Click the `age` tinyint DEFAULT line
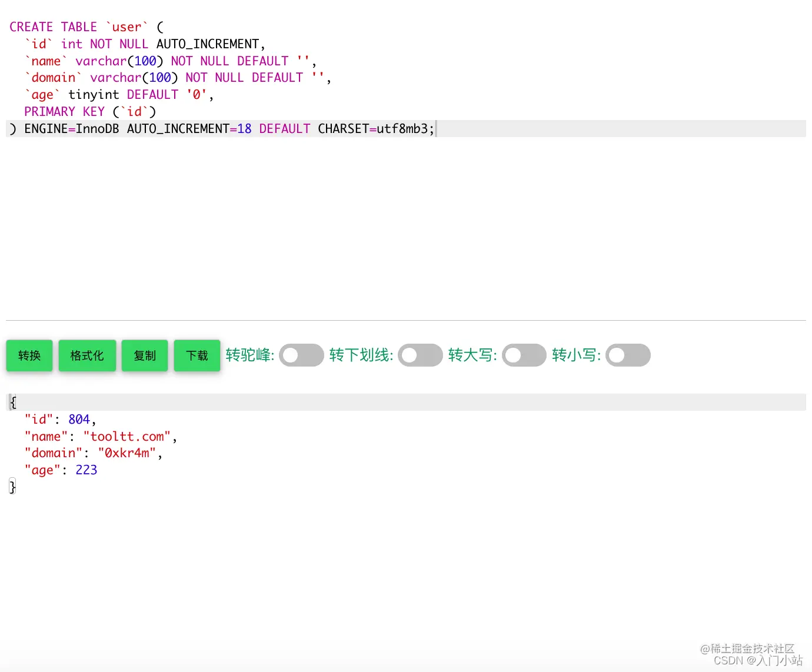The image size is (812, 672). pos(119,95)
